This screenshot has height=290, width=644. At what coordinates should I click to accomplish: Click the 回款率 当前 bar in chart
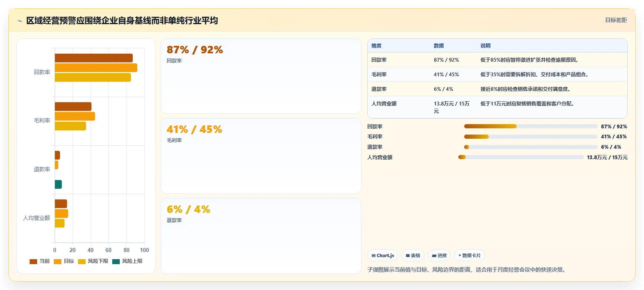94,58
